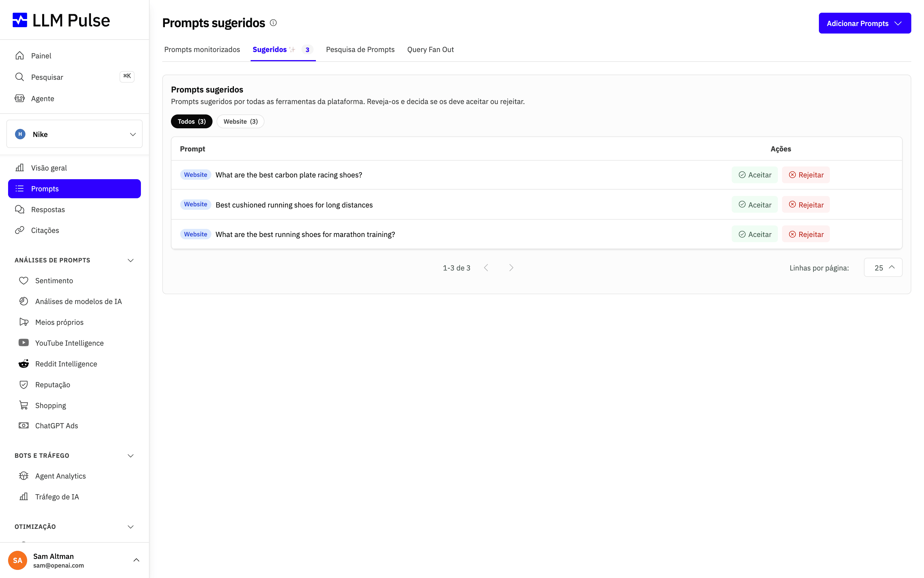The width and height of the screenshot is (924, 578).
Task: Click the Reddit Intelligence icon
Action: pyautogui.click(x=24, y=364)
